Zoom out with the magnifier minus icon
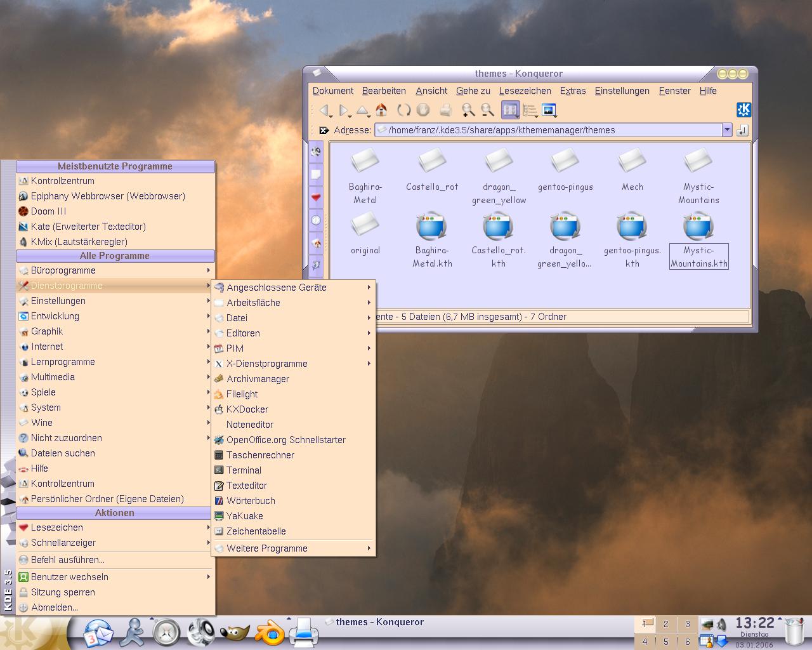The image size is (812, 650). tap(487, 110)
